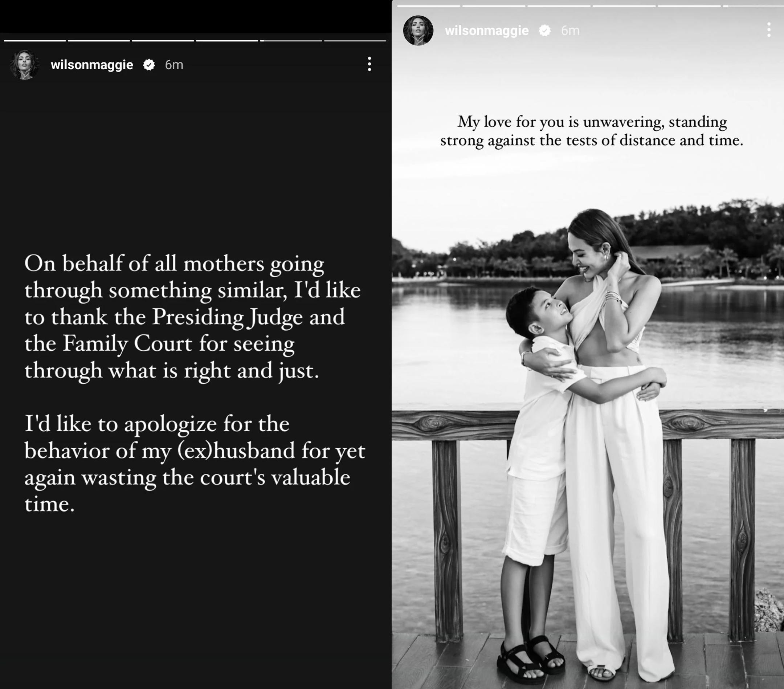Tap the text thanking the Presiding Judge
The width and height of the screenshot is (784, 689).
[x=192, y=317]
